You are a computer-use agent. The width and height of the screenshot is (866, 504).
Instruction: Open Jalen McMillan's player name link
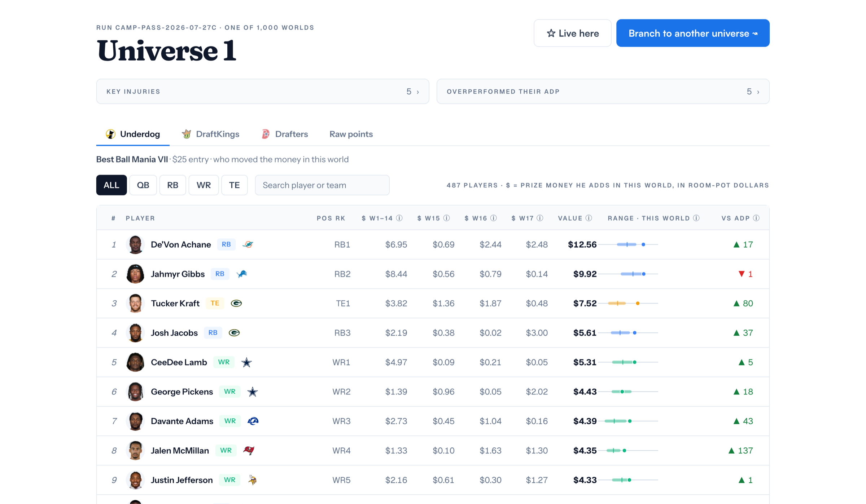pyautogui.click(x=180, y=451)
